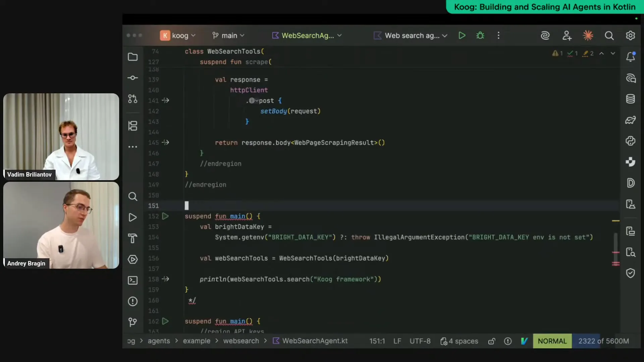The width and height of the screenshot is (644, 362).
Task: Open the Terminal tool window
Action: (133, 280)
